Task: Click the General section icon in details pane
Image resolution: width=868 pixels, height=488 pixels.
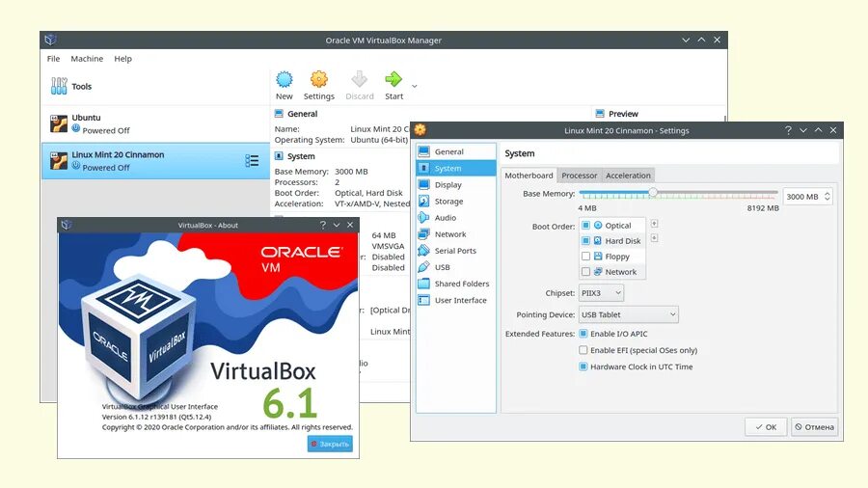Action: 279,114
